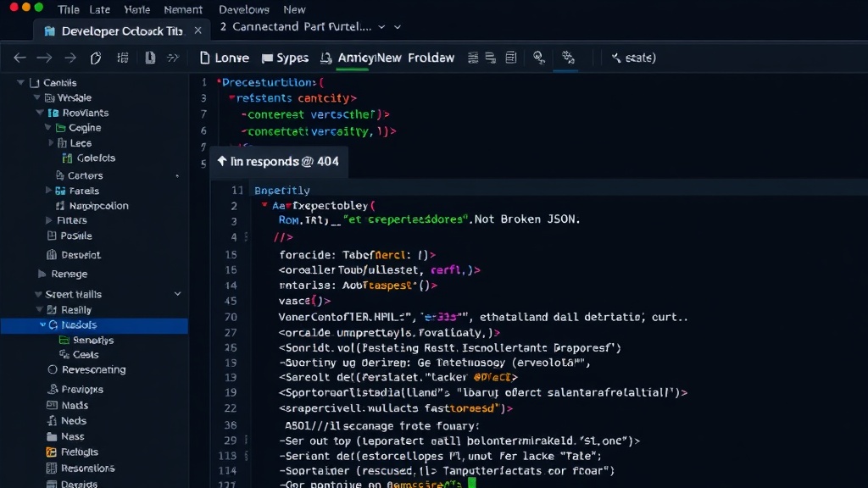This screenshot has width=868, height=488.
Task: Collapse the Wrsiale tree node
Action: tap(36, 97)
